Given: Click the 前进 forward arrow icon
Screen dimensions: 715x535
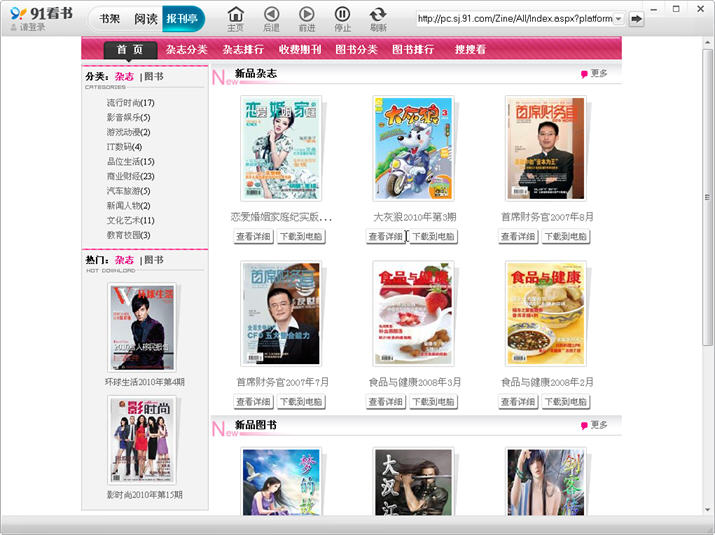Looking at the screenshot, I should coord(307,14).
